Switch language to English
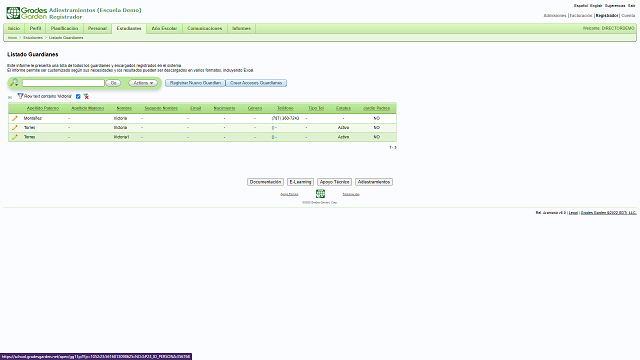The width and height of the screenshot is (640, 360). 596,6
